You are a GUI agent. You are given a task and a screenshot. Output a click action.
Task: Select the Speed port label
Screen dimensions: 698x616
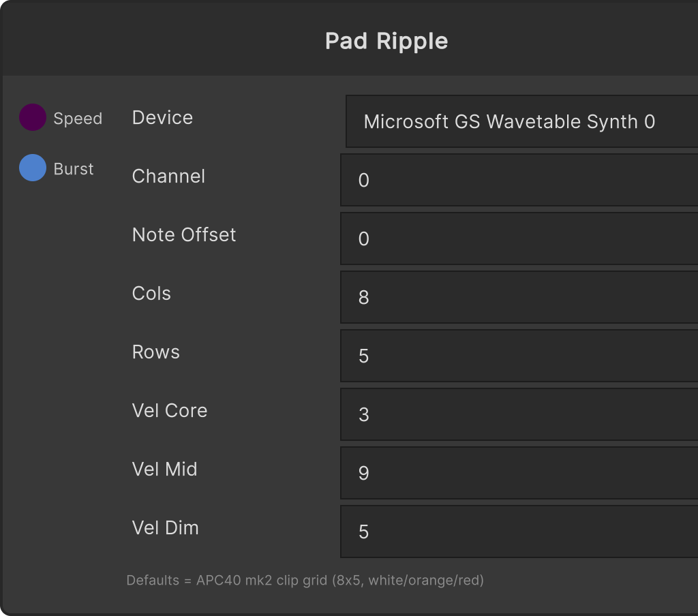pos(78,119)
